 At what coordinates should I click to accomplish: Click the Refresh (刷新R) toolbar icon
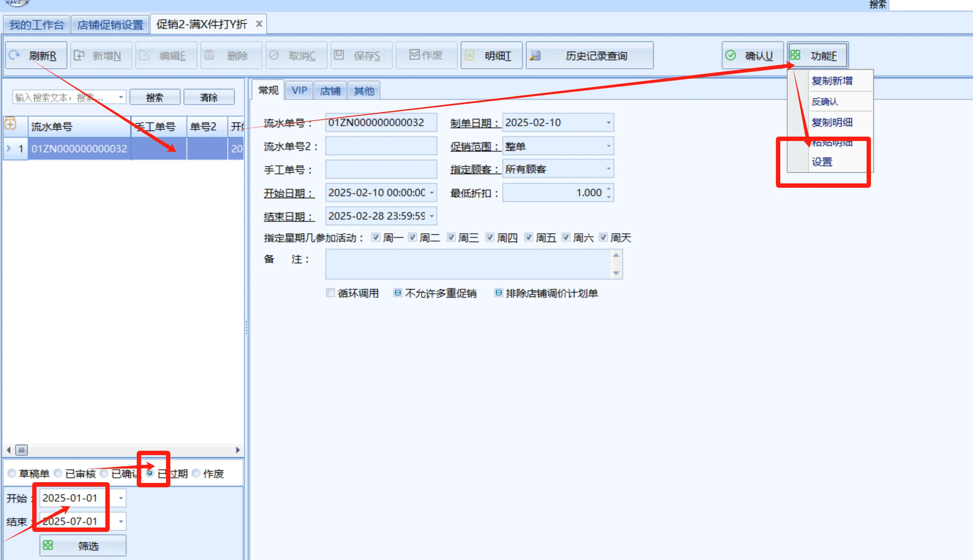coord(15,56)
